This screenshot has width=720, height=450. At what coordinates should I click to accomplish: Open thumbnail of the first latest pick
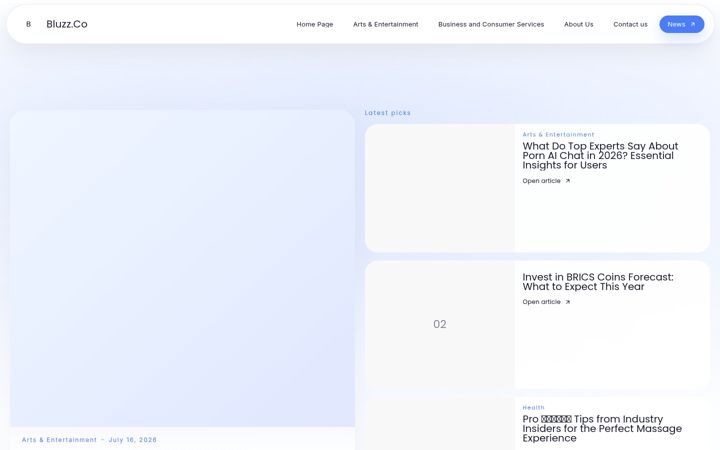(439, 188)
